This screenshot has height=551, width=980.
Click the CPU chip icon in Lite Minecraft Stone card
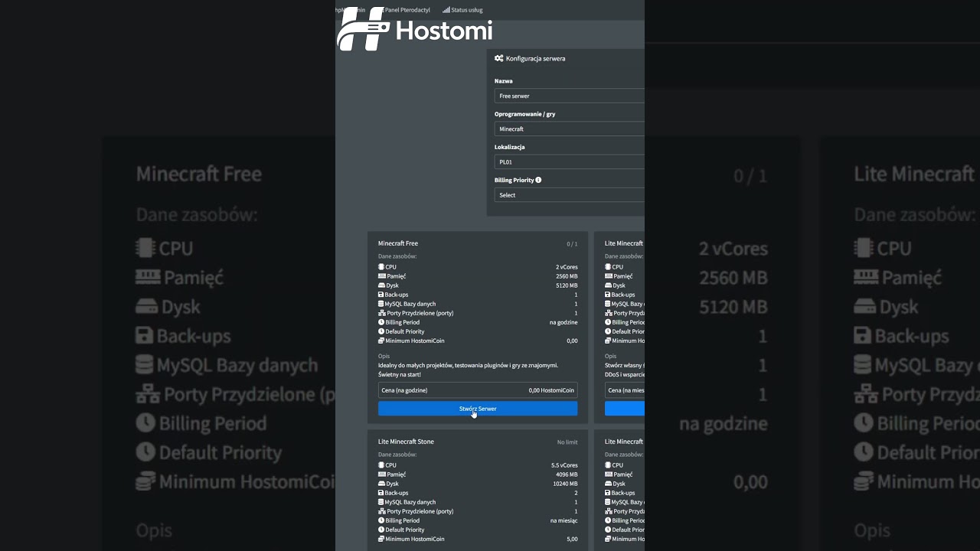pos(381,465)
